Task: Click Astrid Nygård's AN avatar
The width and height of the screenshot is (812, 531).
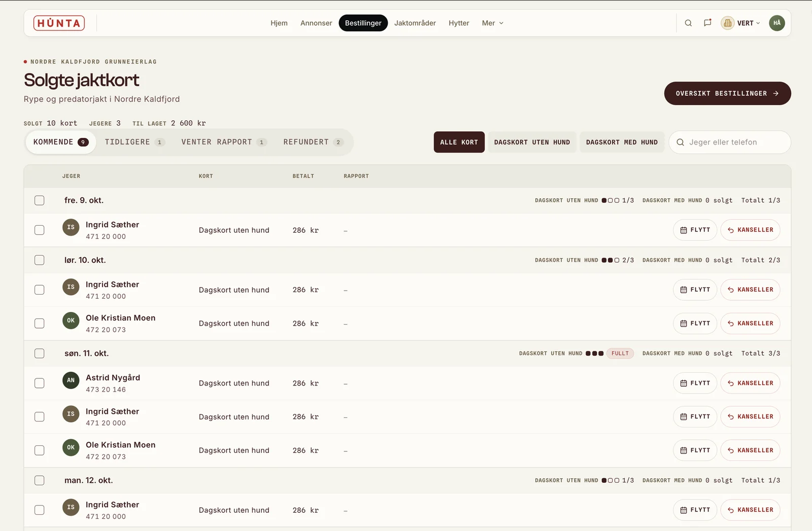Action: tap(71, 380)
